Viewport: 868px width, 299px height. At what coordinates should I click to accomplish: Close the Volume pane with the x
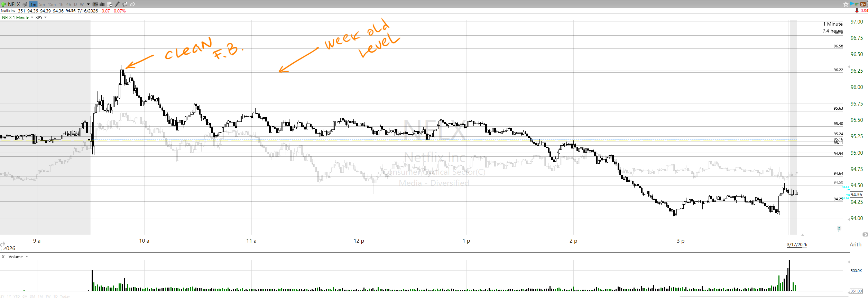3,257
